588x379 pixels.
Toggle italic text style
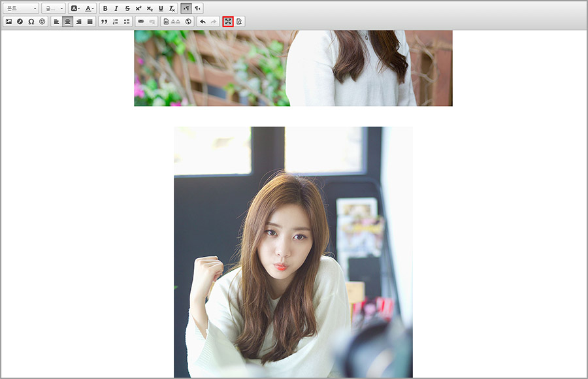point(116,8)
